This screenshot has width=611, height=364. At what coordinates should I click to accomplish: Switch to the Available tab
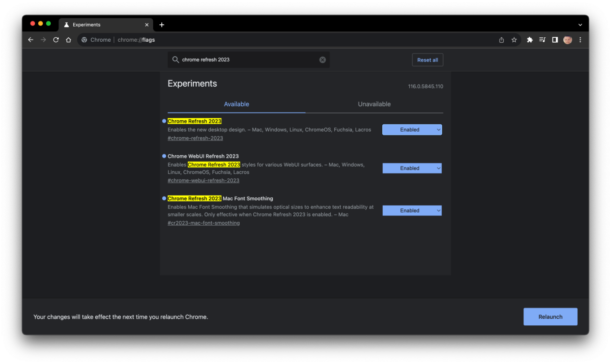point(236,104)
